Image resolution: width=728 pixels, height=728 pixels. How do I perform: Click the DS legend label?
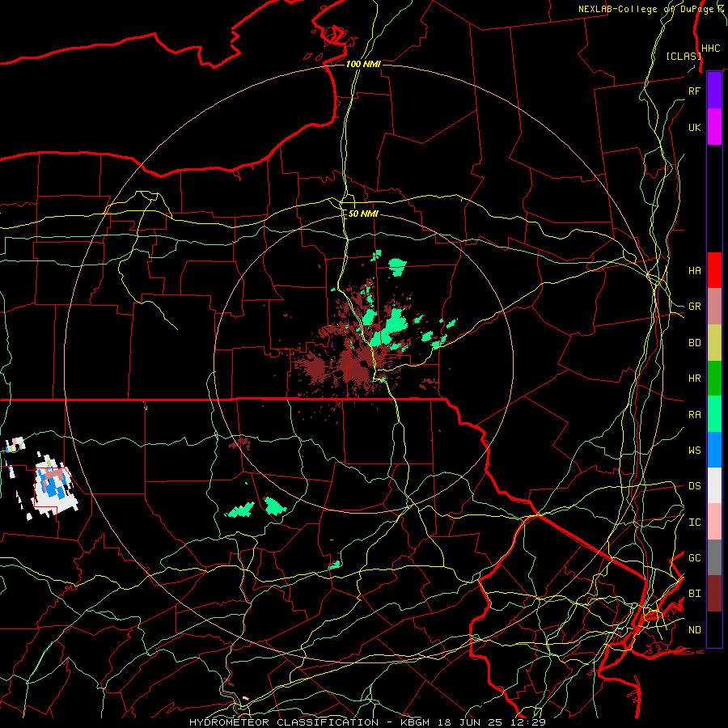(x=694, y=486)
